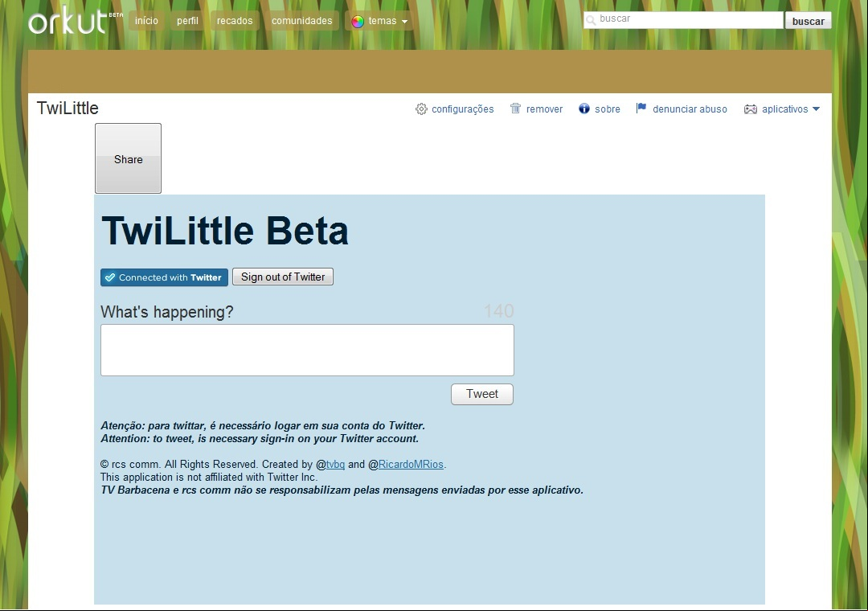Click Sign out of Twitter button

click(x=283, y=277)
